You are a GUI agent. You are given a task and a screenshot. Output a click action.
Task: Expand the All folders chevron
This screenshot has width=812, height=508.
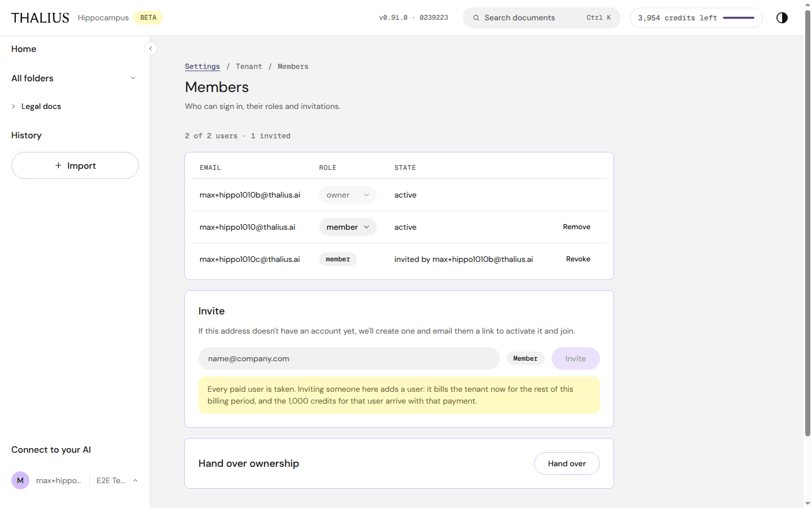pos(133,78)
